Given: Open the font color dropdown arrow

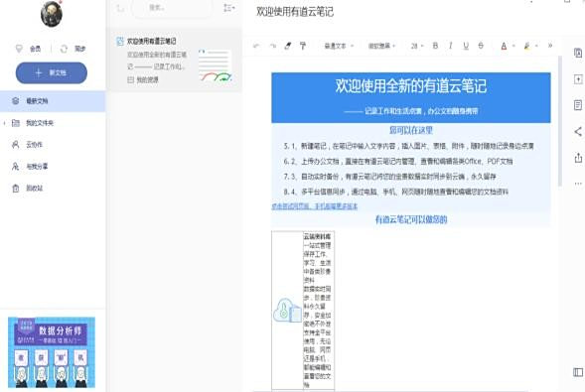Looking at the screenshot, I should 513,46.
